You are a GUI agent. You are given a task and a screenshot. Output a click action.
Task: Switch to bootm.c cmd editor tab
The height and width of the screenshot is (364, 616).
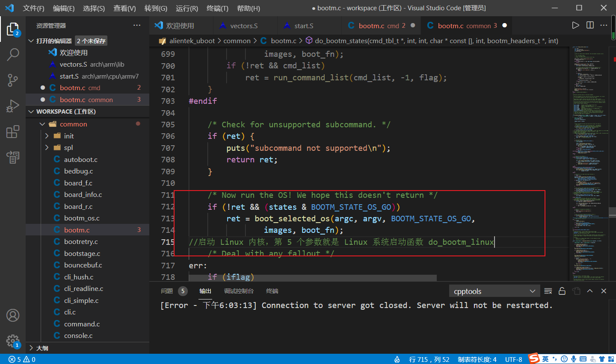(x=382, y=26)
